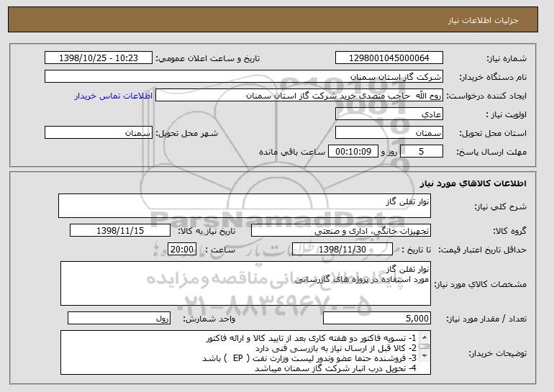Screen dimensions: 554x392
Task: Click the label اولویت نیاز
Action: pyautogui.click(x=507, y=115)
